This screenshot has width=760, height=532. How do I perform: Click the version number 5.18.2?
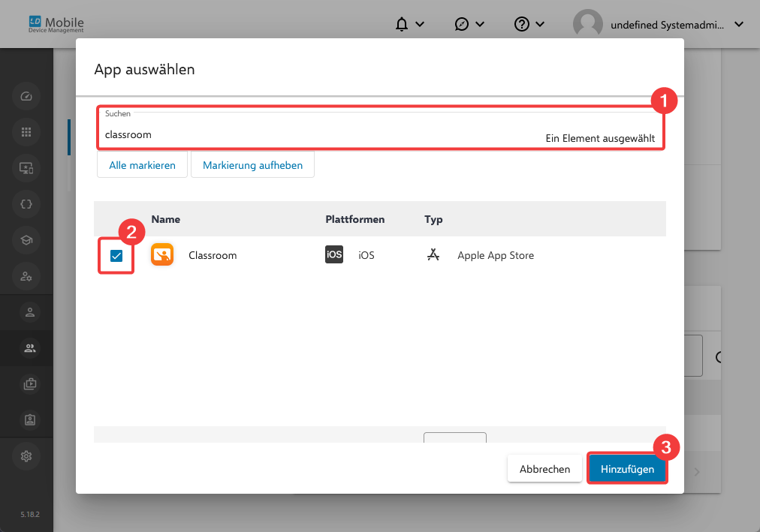coord(29,514)
